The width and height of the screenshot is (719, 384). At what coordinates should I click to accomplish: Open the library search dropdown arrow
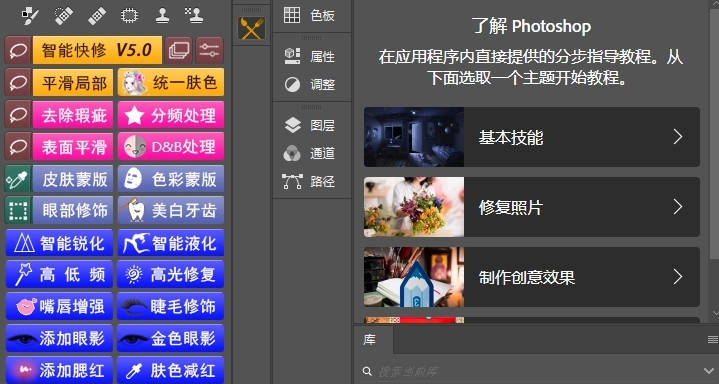click(x=708, y=371)
